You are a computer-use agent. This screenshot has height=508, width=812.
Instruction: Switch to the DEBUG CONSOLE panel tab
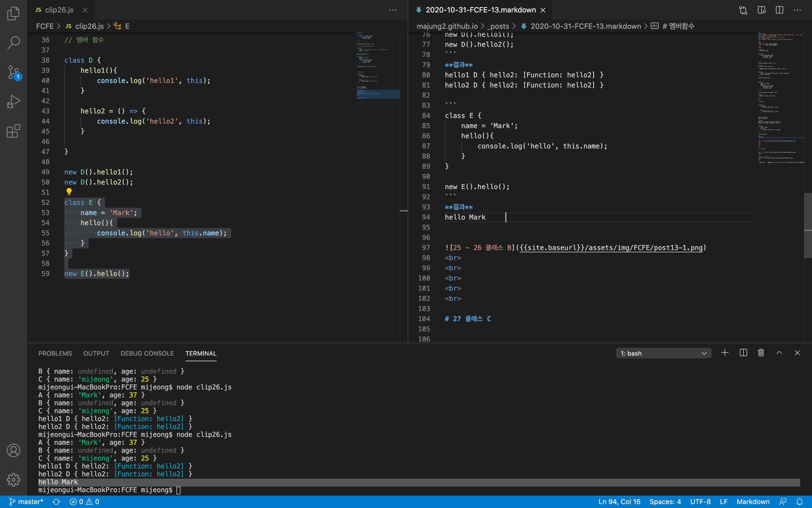point(147,353)
